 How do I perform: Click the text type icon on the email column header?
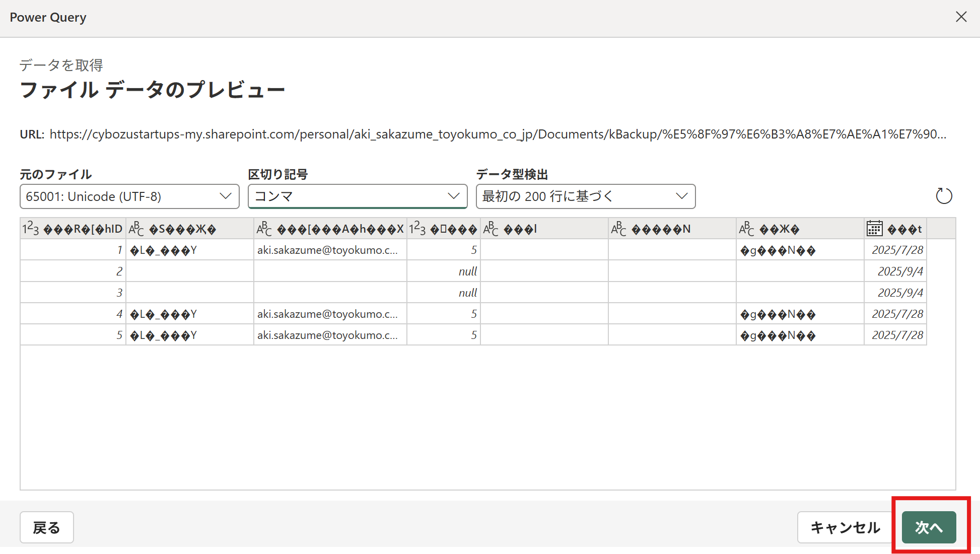tap(264, 229)
